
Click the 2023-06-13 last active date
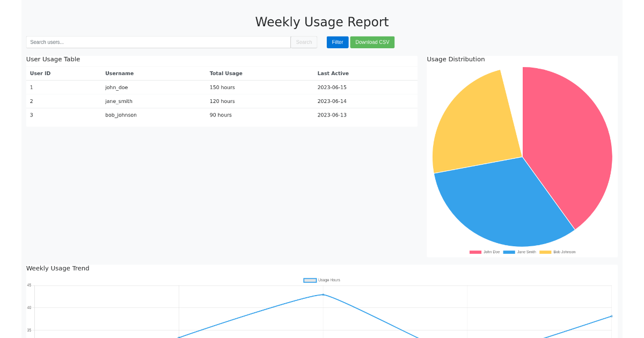[332, 115]
